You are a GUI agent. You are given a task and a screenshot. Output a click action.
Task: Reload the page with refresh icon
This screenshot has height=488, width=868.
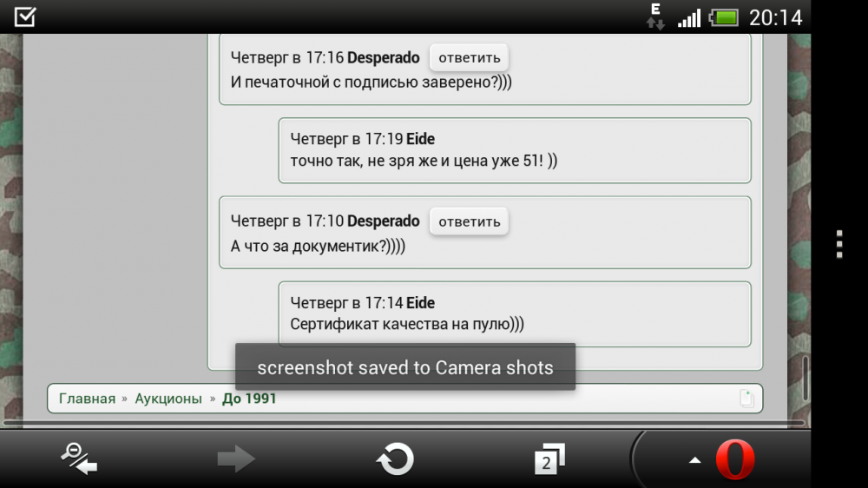click(395, 458)
